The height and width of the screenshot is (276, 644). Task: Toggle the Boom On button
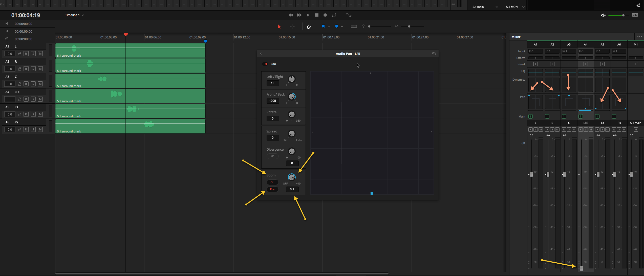(272, 182)
